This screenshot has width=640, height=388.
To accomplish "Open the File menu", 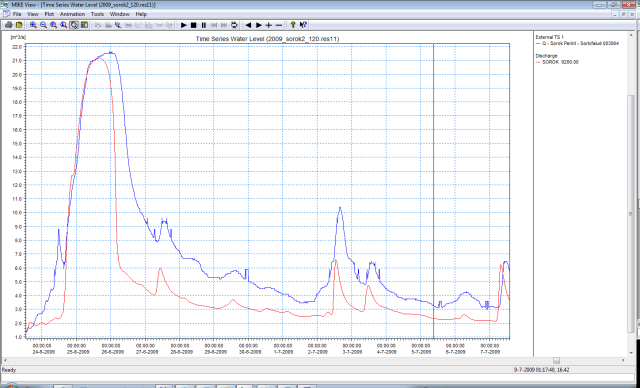I will pos(17,14).
